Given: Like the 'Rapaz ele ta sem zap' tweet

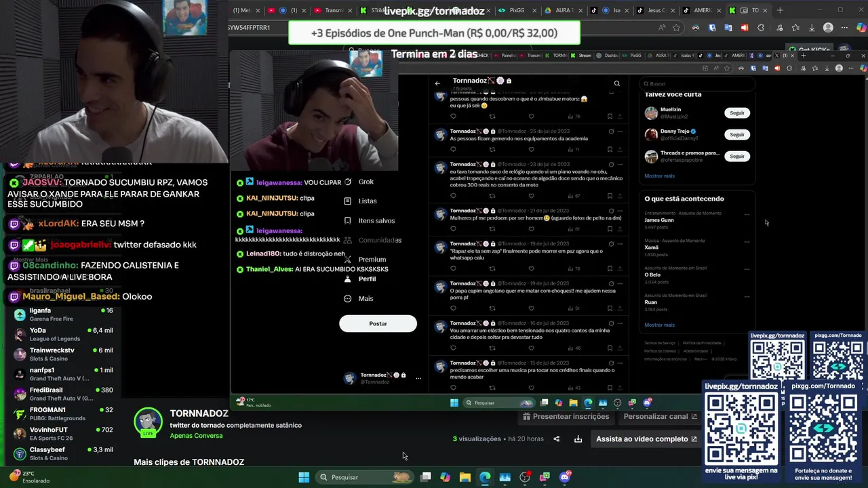Looking at the screenshot, I should [532, 268].
